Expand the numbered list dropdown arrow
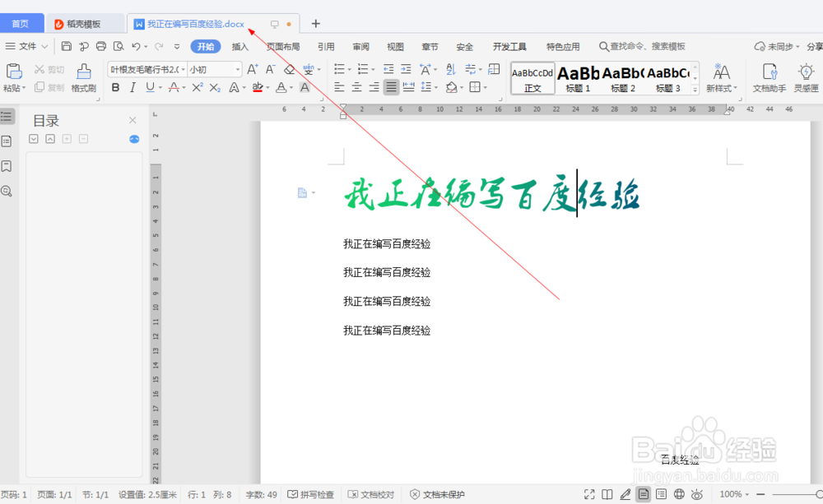 (x=373, y=70)
